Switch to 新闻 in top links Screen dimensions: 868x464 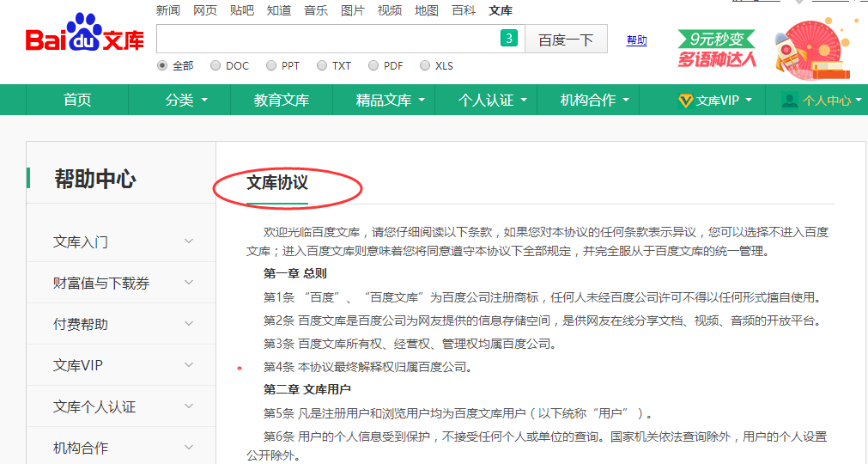click(167, 10)
